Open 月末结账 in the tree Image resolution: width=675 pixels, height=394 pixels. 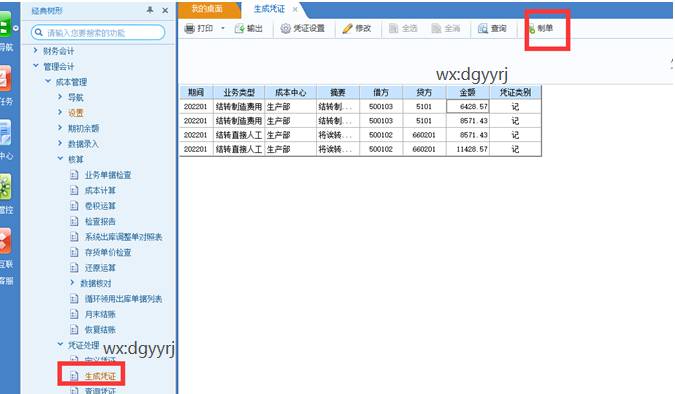pos(100,314)
